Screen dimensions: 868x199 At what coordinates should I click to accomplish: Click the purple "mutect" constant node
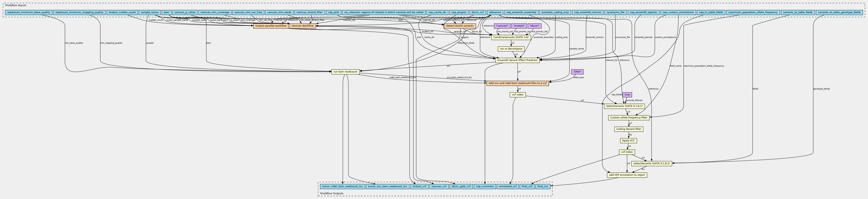tap(519, 26)
